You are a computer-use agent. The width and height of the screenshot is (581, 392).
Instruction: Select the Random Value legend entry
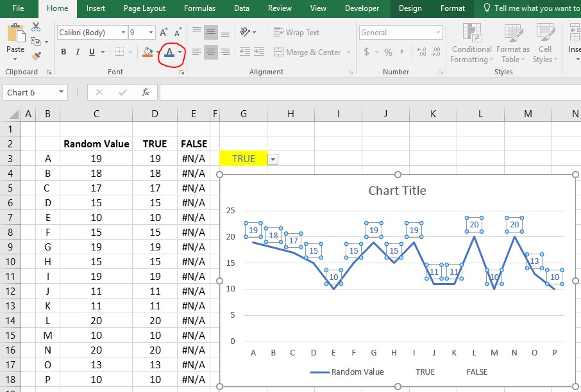coord(347,372)
